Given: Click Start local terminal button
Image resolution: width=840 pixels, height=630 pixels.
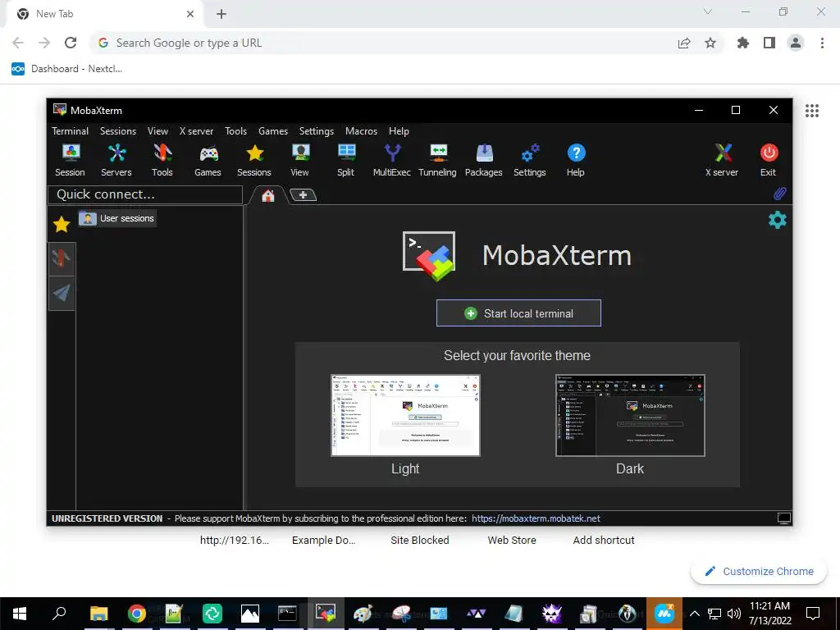Looking at the screenshot, I should (x=518, y=313).
